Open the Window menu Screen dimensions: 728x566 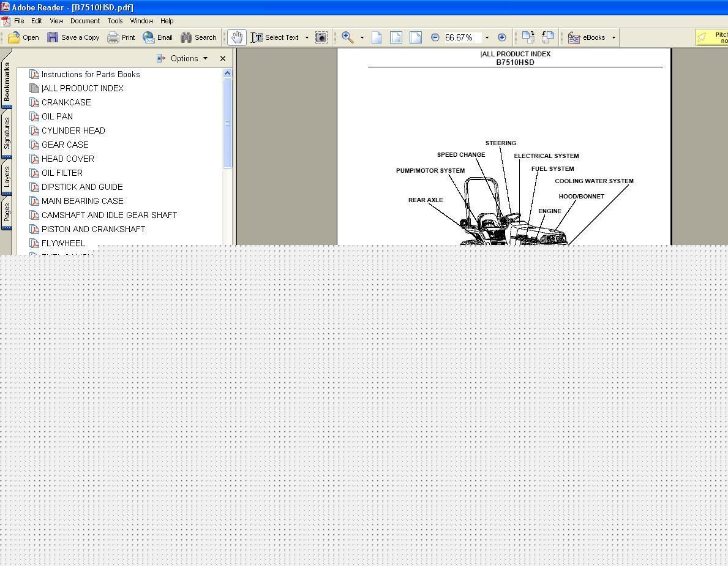(x=141, y=21)
